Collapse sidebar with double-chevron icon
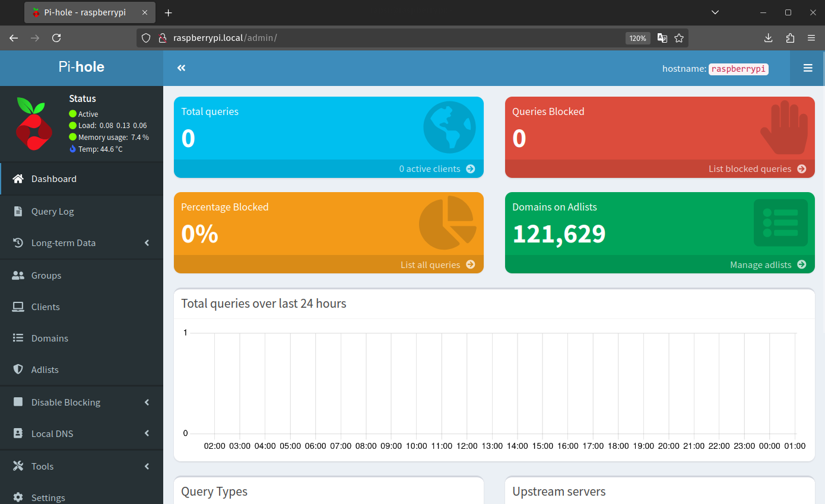This screenshot has width=825, height=504. (x=182, y=68)
